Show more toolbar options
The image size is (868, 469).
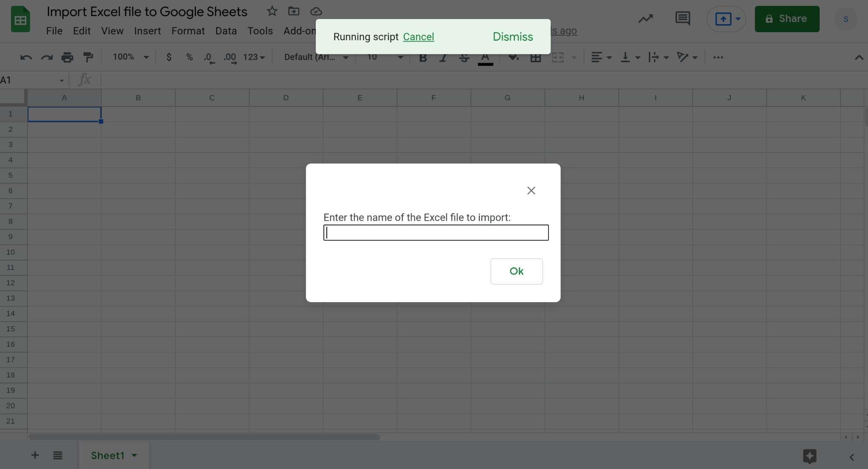(x=718, y=57)
